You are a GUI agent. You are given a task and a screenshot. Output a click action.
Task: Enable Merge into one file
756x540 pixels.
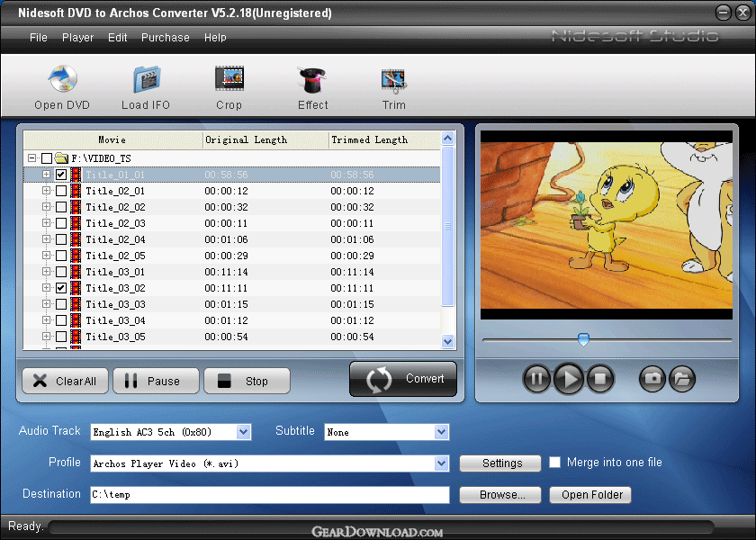pos(555,463)
